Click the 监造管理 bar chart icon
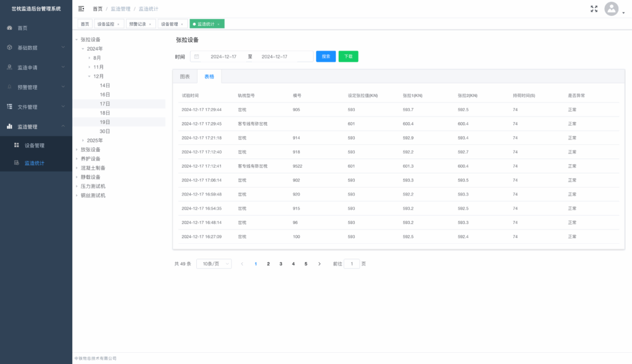The width and height of the screenshot is (632, 364). [x=9, y=126]
